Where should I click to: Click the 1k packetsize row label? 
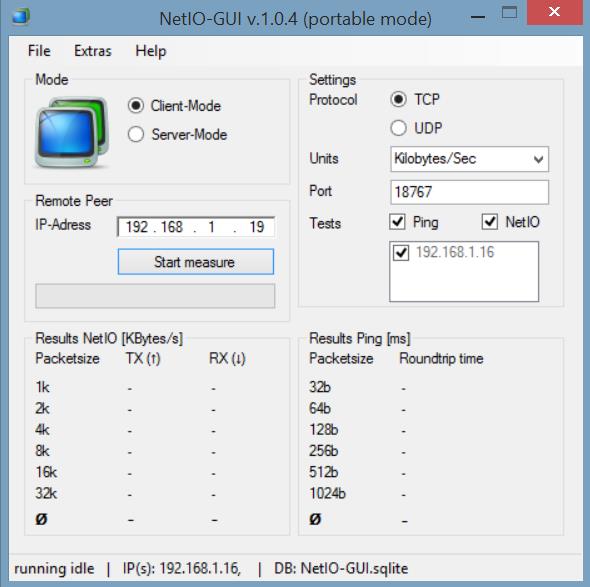[x=42, y=387]
